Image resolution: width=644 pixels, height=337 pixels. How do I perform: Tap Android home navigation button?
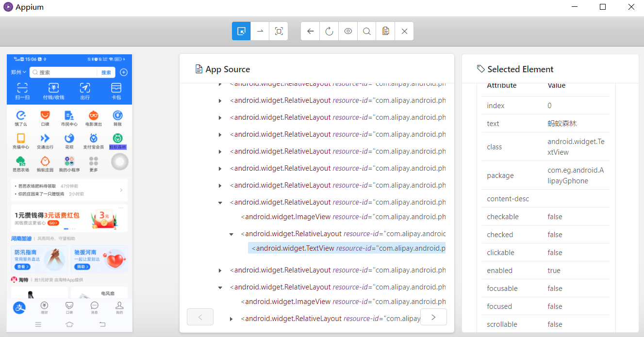point(69,324)
